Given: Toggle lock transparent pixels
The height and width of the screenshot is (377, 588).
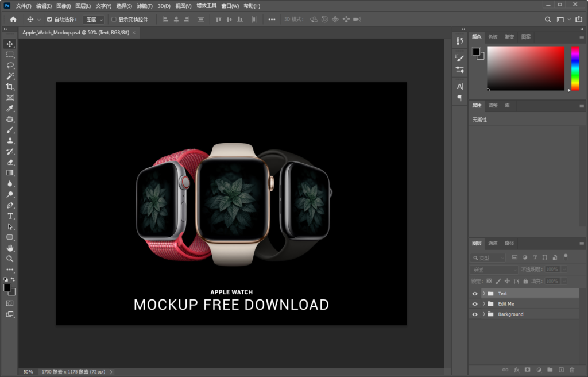Looking at the screenshot, I should coord(489,281).
